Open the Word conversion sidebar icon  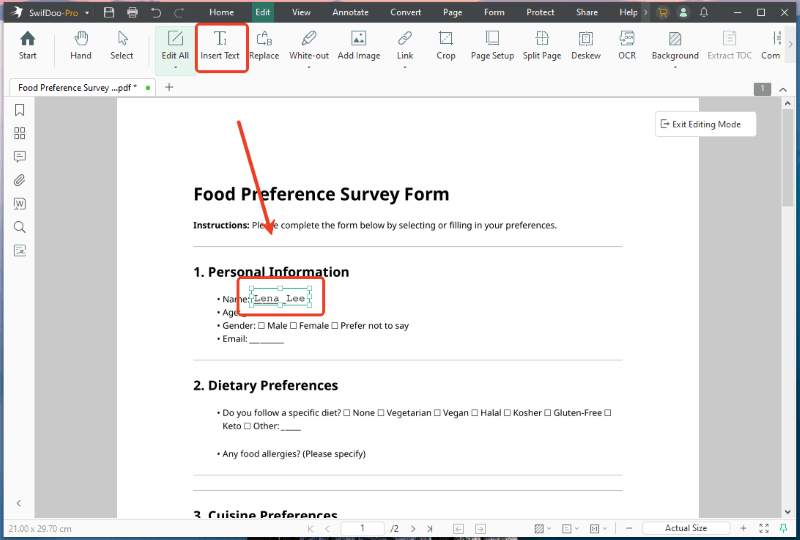point(19,204)
